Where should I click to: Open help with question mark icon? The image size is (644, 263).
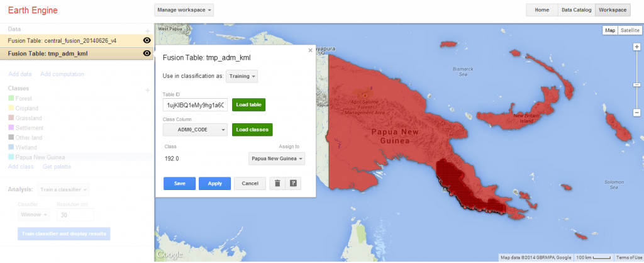click(293, 184)
